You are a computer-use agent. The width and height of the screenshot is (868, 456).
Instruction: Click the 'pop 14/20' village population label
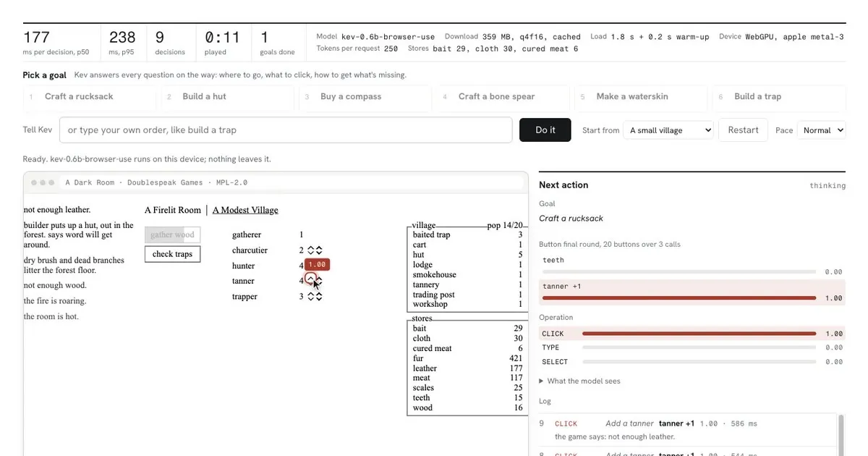pos(505,225)
